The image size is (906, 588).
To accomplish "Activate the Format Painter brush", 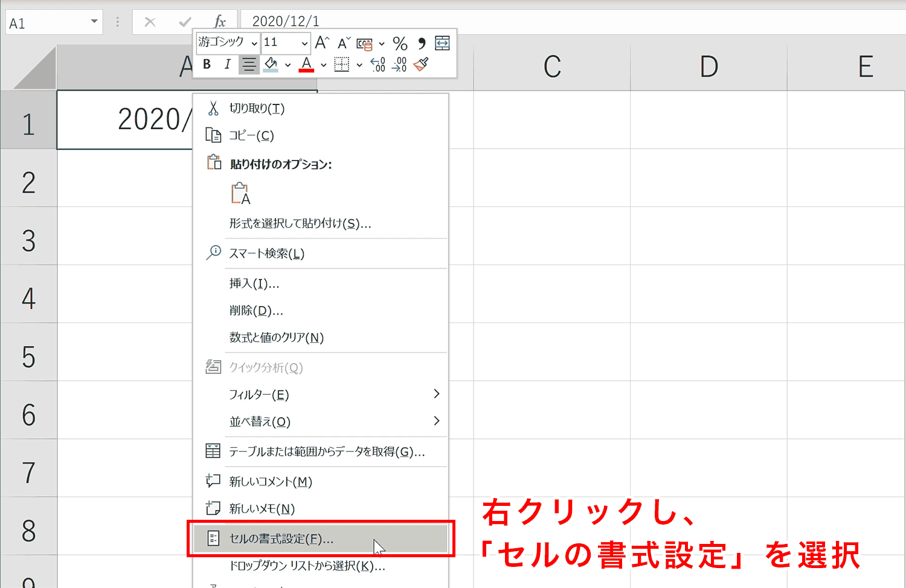I will (422, 65).
